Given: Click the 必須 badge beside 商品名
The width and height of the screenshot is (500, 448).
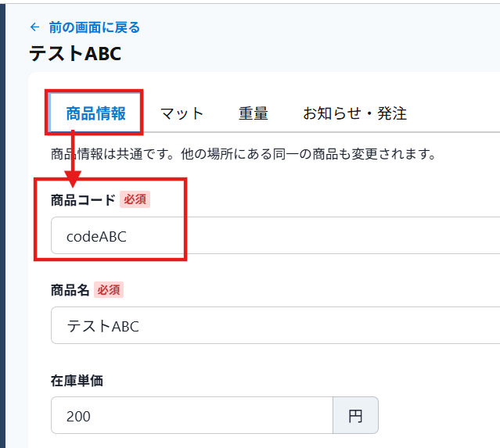Looking at the screenshot, I should (x=109, y=290).
